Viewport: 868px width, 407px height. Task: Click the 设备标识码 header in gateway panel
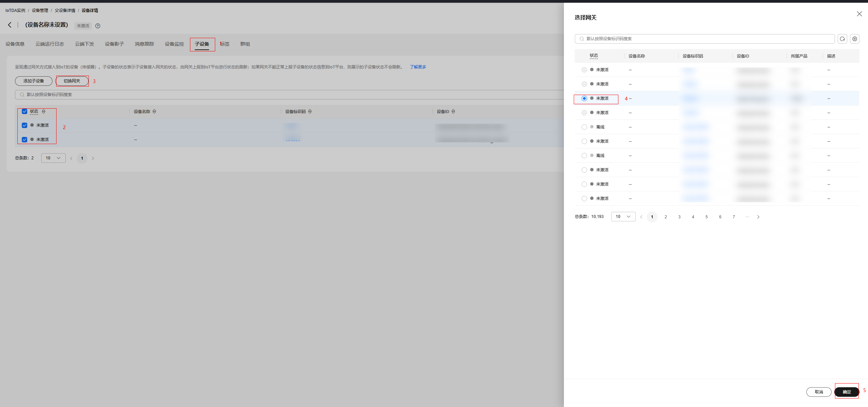[693, 56]
